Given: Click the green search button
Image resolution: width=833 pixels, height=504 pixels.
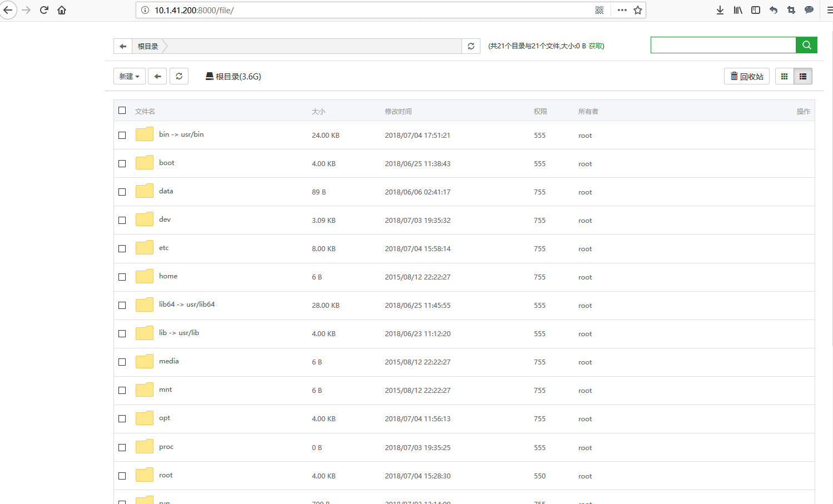Looking at the screenshot, I should click(806, 45).
